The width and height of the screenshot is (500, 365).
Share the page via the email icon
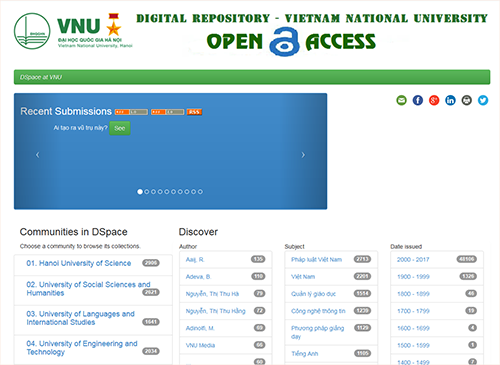coord(401,100)
